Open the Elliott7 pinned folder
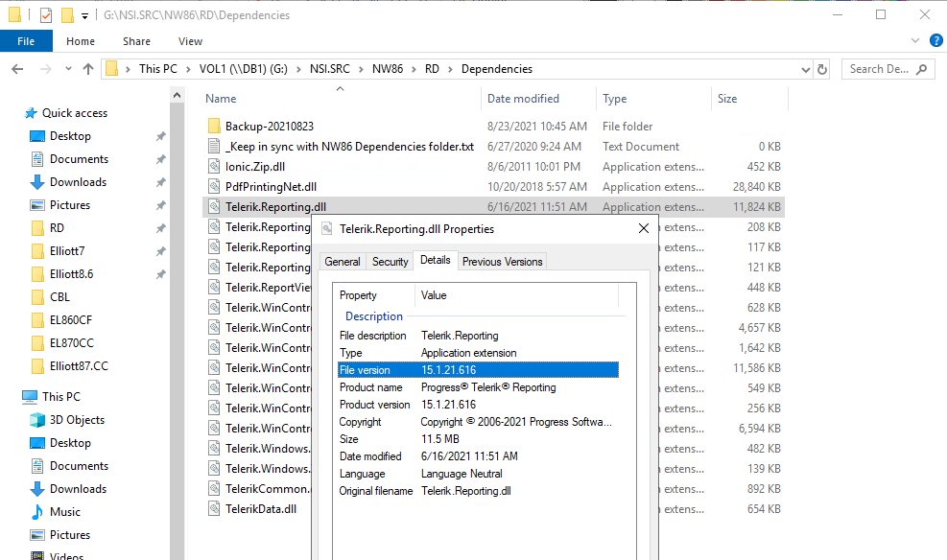 point(67,251)
